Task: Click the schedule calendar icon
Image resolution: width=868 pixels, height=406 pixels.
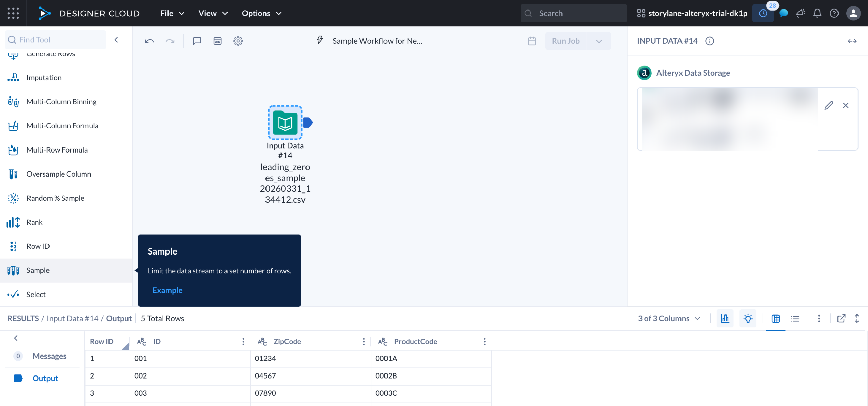Action: 532,41
